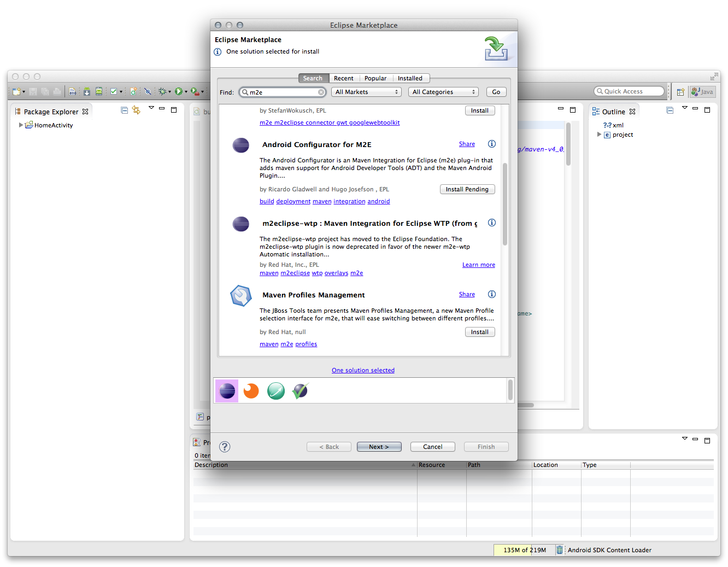
Task: Open info for Maven Profiles Management
Action: tap(492, 294)
